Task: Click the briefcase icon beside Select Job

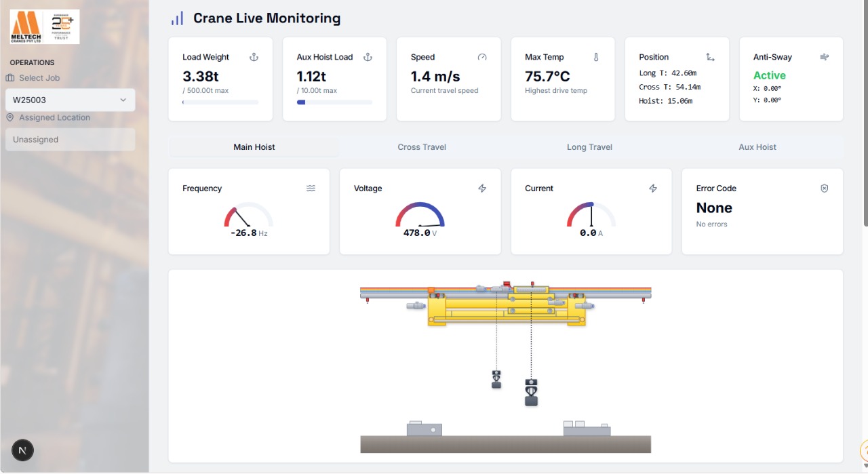Action: 8,78
